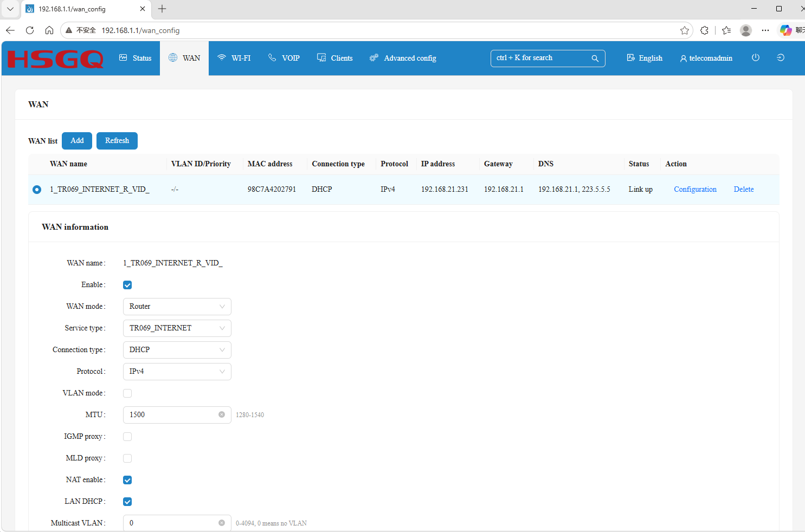The image size is (805, 532).
Task: Check the MLD proxy checkbox
Action: pos(127,458)
